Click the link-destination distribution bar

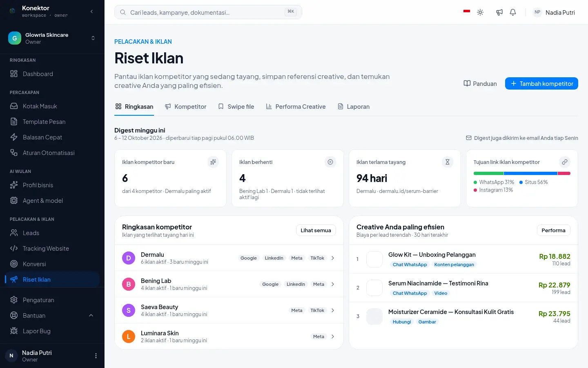522,173
